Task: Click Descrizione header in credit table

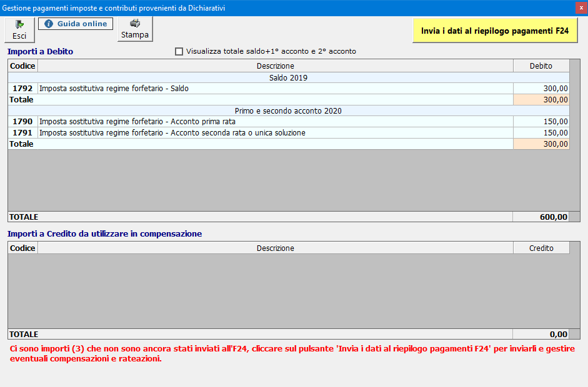Action: pyautogui.click(x=275, y=248)
